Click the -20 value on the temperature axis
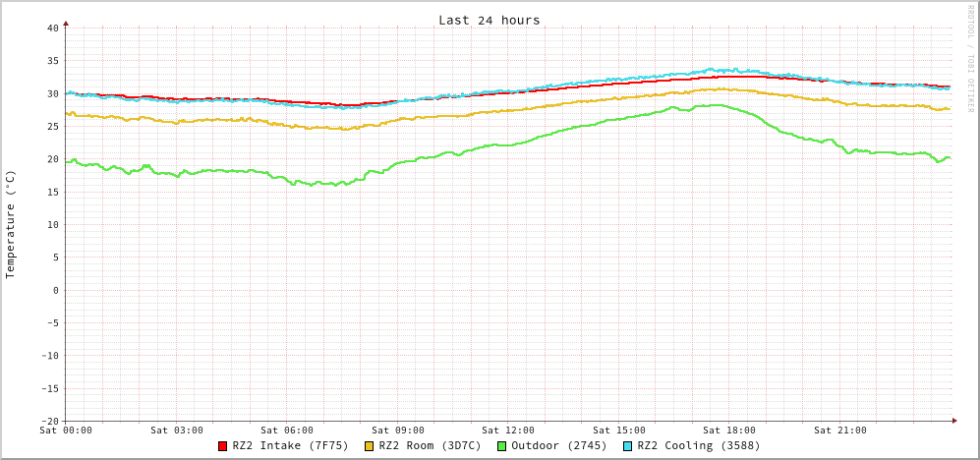 coord(49,421)
